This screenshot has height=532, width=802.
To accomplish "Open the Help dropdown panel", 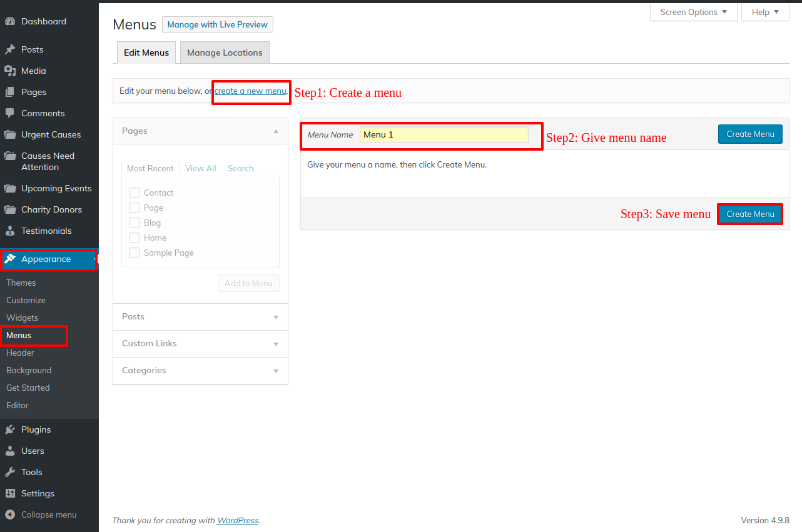I will click(x=766, y=12).
